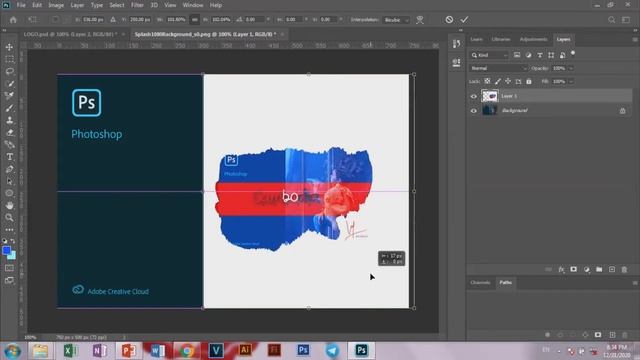Viewport: 640px width, 360px height.
Task: Add a layer style with fx icon
Action: point(561,269)
